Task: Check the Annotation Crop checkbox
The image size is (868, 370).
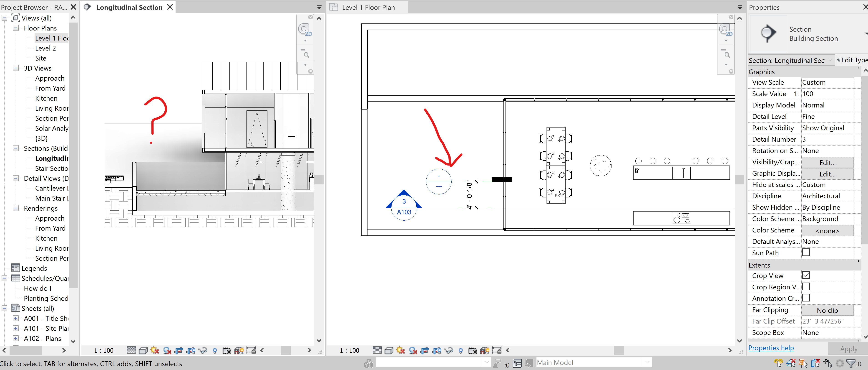Action: pos(806,298)
